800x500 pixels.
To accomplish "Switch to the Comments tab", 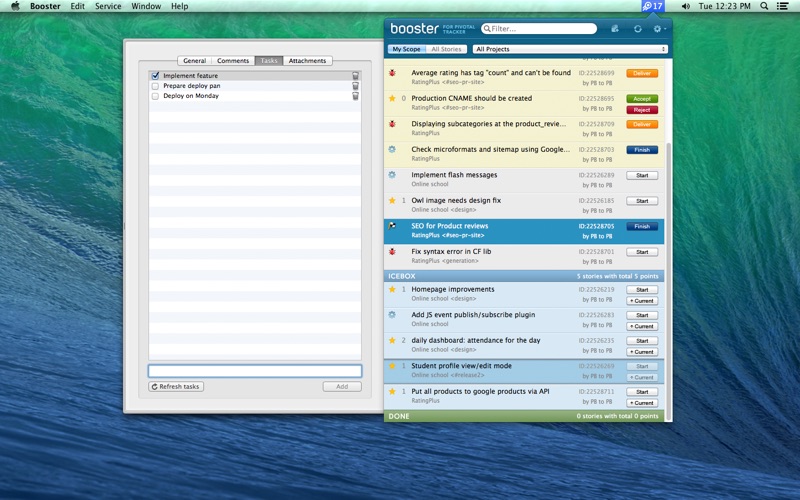I will 233,60.
